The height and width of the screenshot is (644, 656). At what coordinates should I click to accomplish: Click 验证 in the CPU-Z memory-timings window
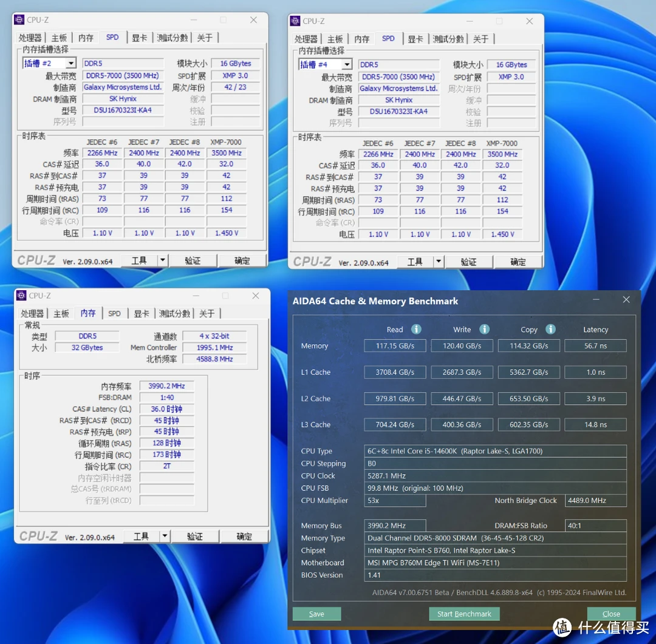tap(195, 536)
